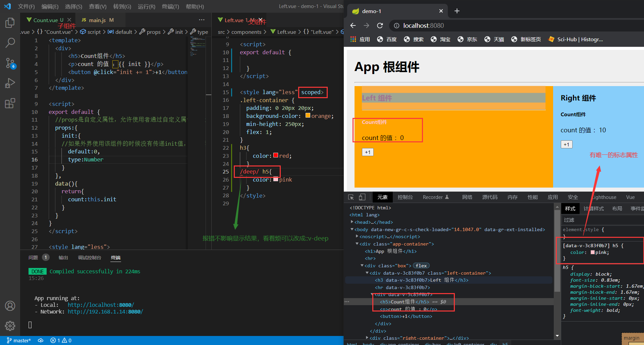Switch to 输出 panel tab
644x345 pixels.
click(x=63, y=258)
